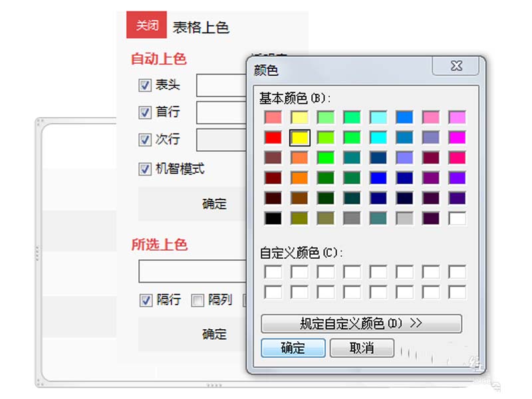Close the 颜色 dialog window
The width and height of the screenshot is (532, 399).
pos(456,66)
